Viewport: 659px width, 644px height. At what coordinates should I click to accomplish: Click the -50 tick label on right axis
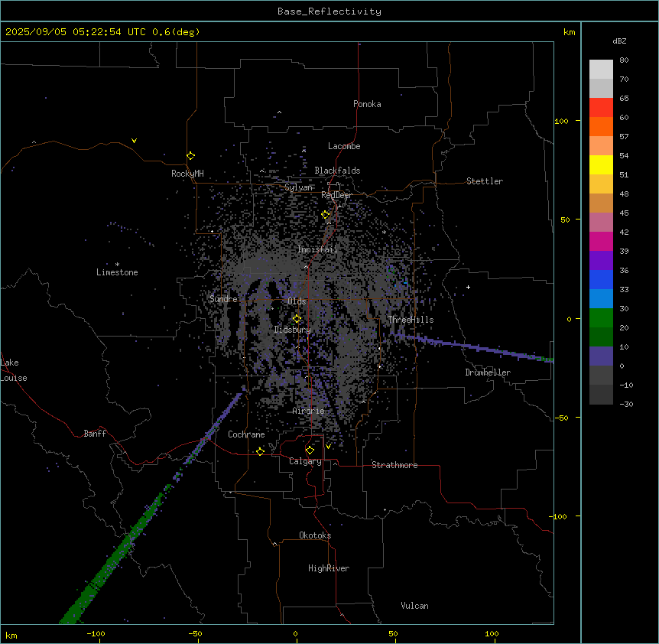point(561,418)
